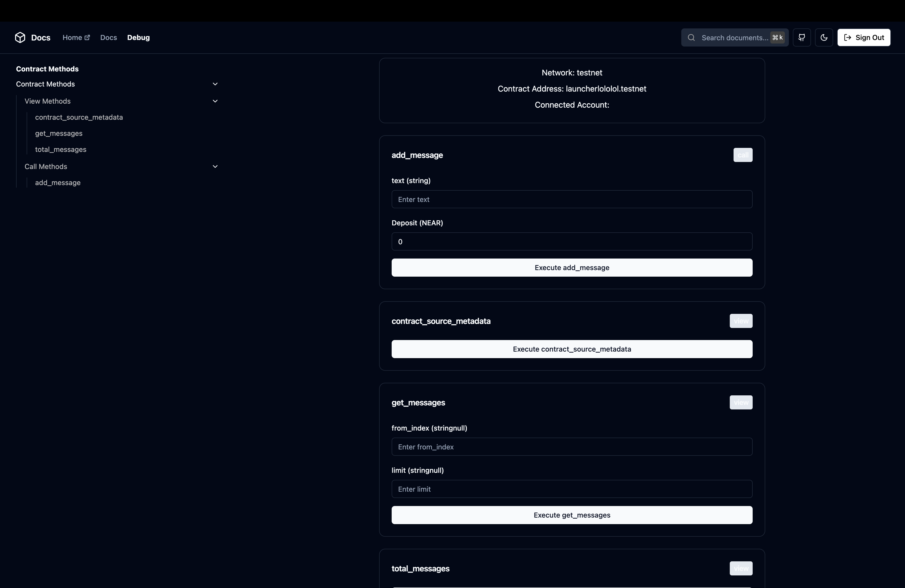Open the GitHub repository icon

click(802, 37)
